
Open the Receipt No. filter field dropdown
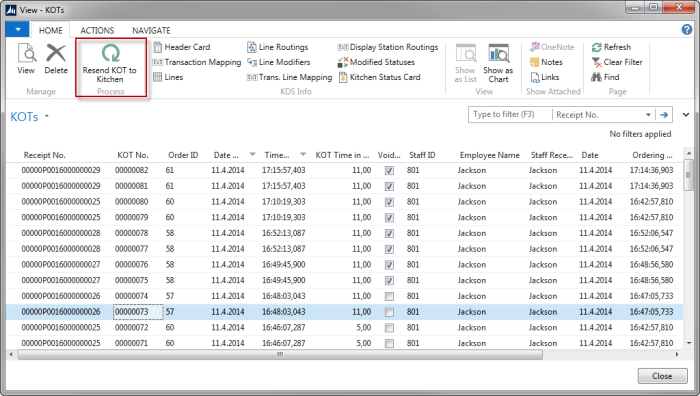(648, 115)
